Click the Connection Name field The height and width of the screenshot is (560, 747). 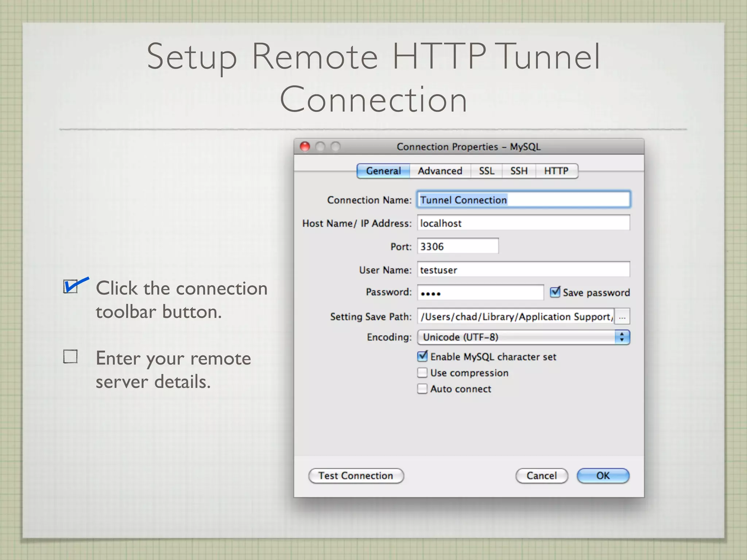[x=524, y=199]
